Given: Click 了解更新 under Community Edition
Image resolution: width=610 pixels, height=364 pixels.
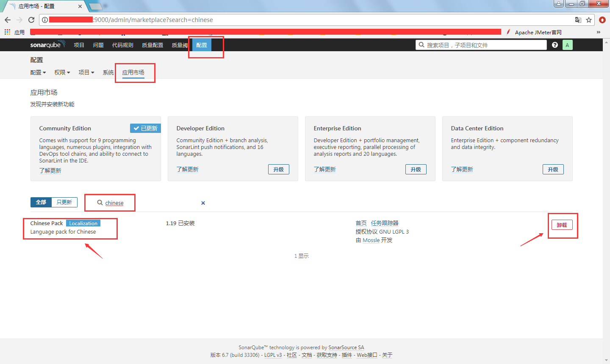Looking at the screenshot, I should click(x=50, y=171).
